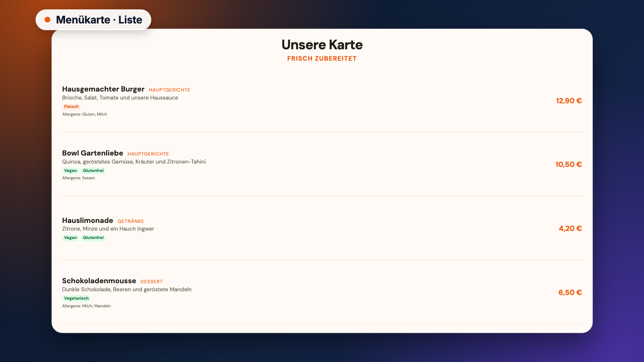The image size is (644, 362).
Task: Click the Burger description 'Brioche, Salat, Tomate...'
Action: pos(120,98)
